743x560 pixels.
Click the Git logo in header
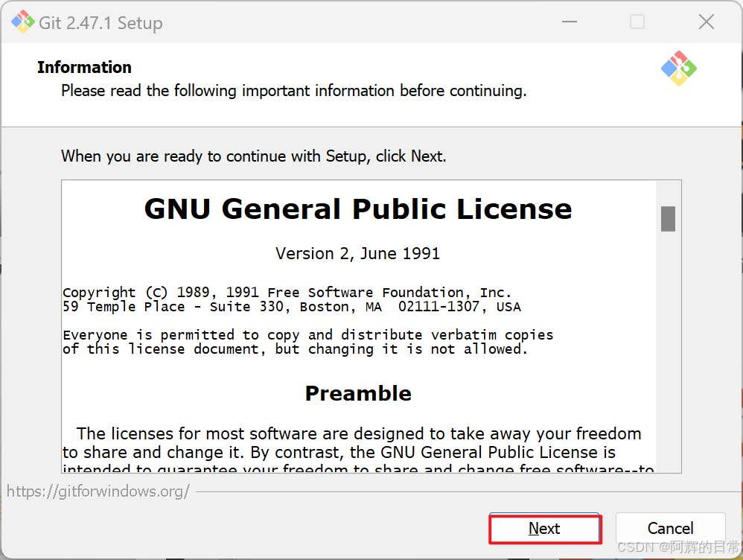[x=678, y=69]
